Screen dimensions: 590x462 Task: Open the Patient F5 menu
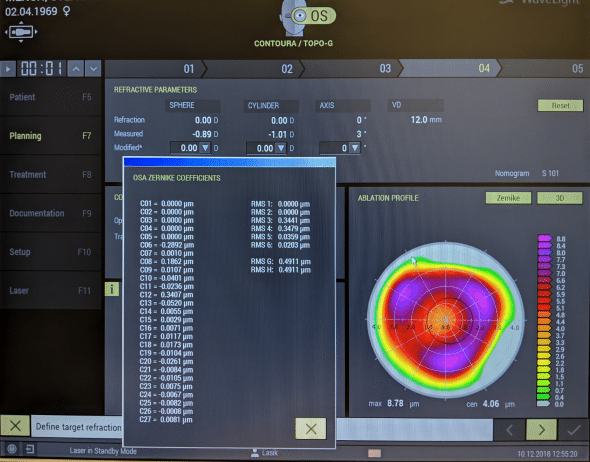point(50,97)
